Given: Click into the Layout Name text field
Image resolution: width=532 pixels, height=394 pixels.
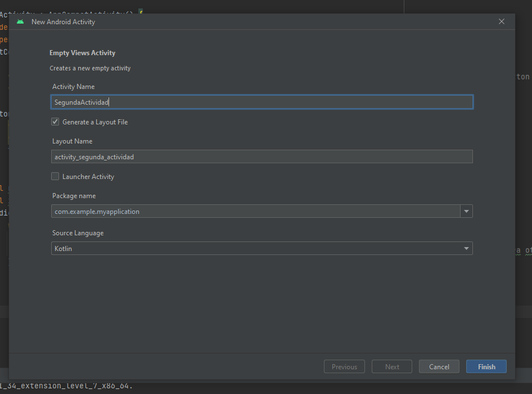Looking at the screenshot, I should pos(262,156).
